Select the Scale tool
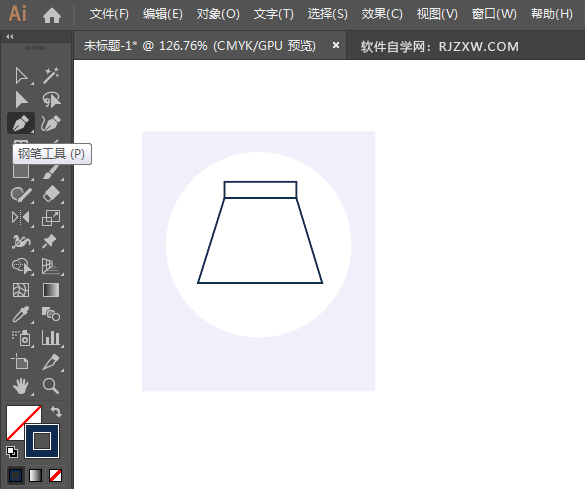The height and width of the screenshot is (489, 585). 51,217
